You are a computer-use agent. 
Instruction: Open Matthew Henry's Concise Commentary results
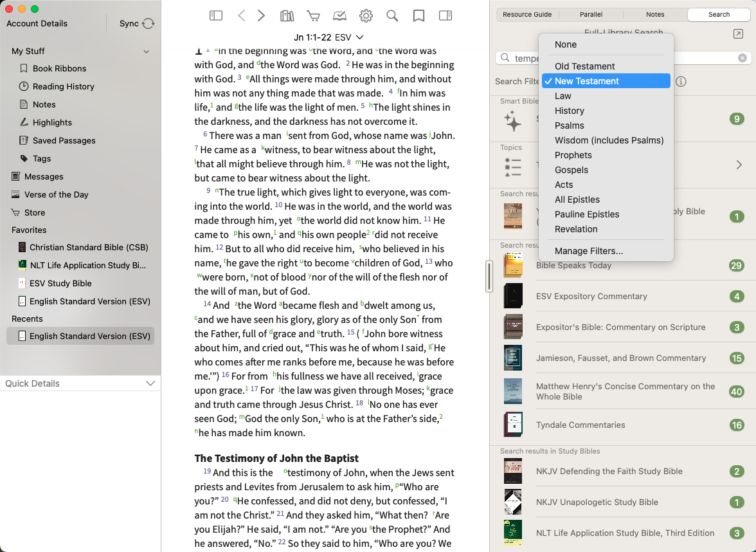coord(625,391)
